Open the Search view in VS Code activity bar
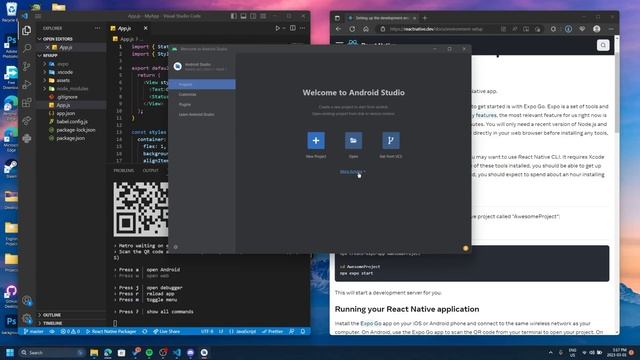 [27, 48]
